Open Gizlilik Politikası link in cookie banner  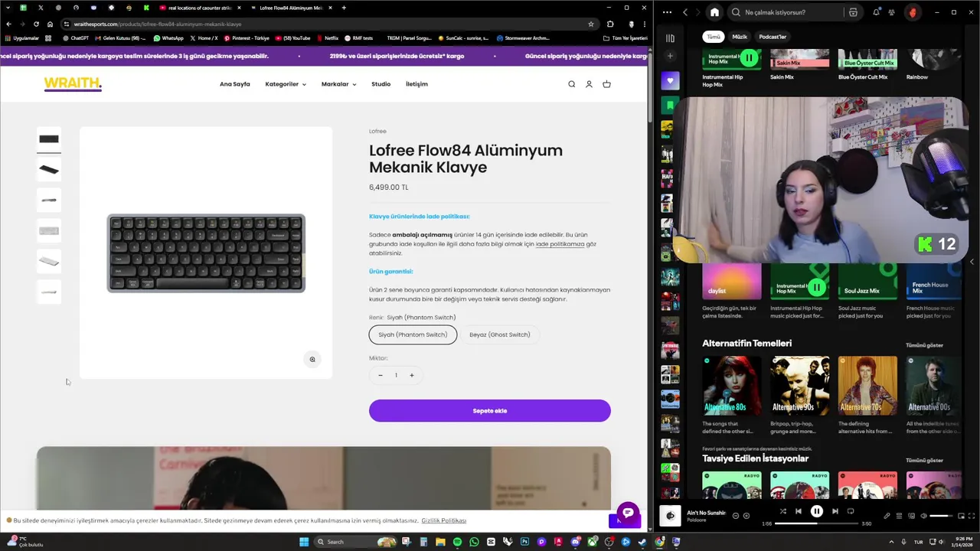pos(444,520)
